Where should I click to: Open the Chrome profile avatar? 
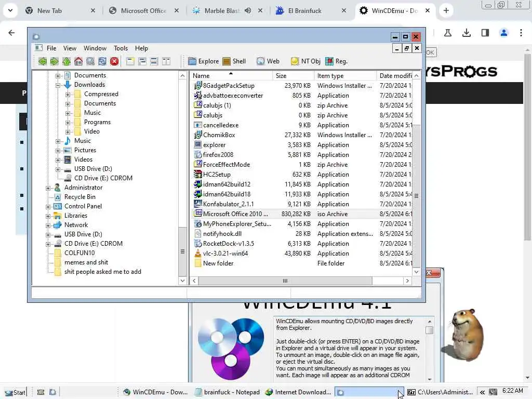(x=504, y=33)
